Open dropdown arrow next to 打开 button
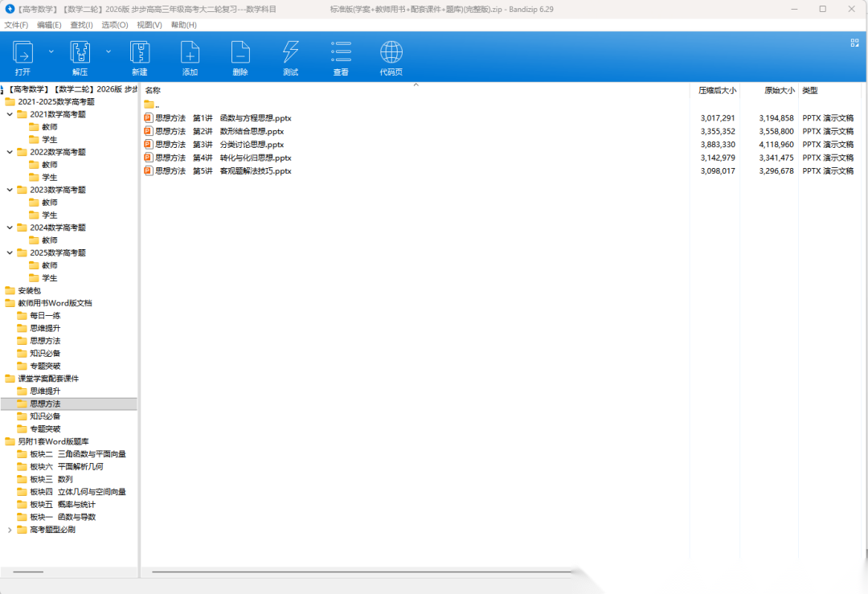Viewport: 868px width, 594px height. click(x=51, y=51)
